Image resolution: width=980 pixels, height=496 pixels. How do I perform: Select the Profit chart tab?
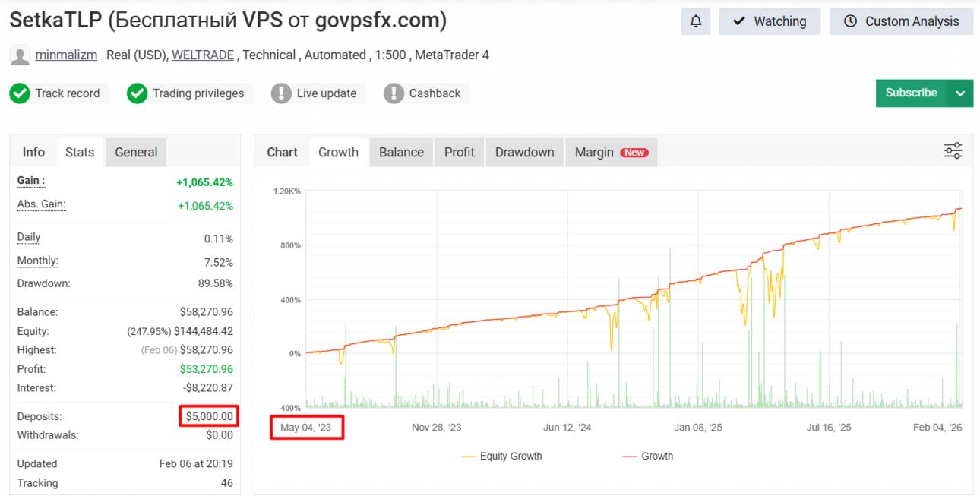tap(460, 152)
